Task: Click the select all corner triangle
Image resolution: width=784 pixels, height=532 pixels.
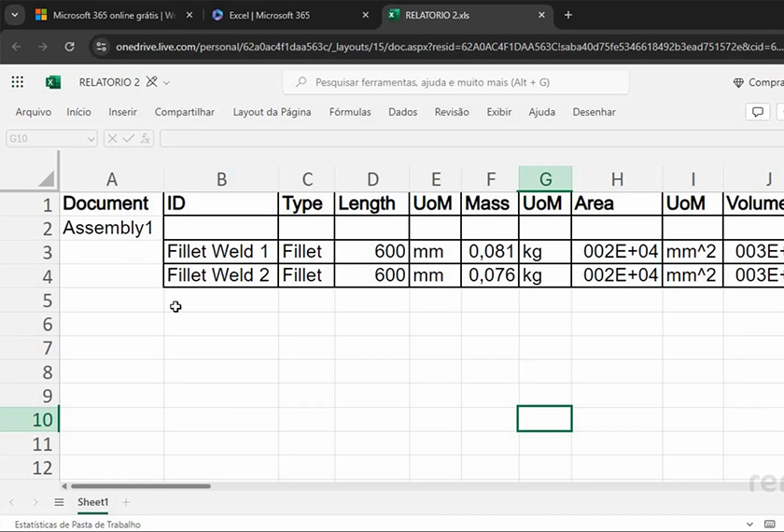Action: (46, 179)
